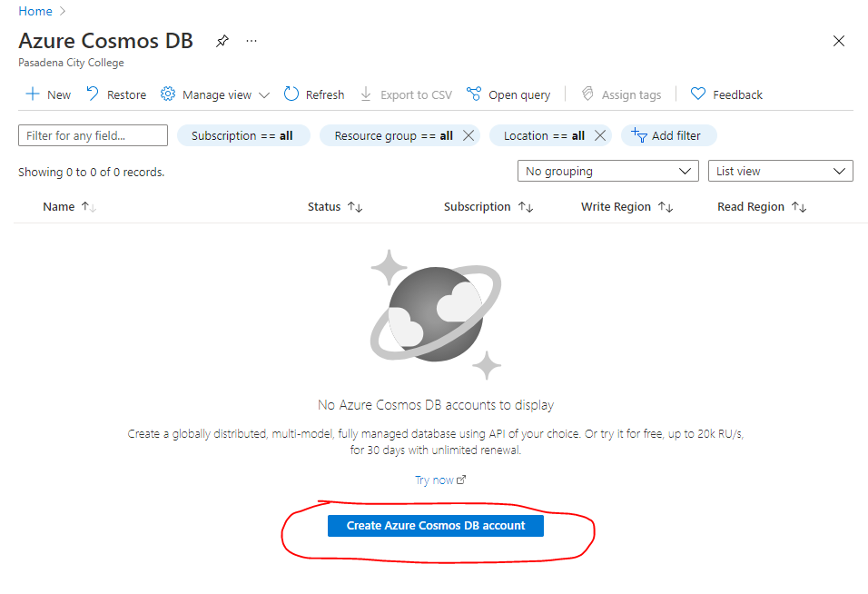
Task: Close the Azure Cosmos DB blade
Action: pyautogui.click(x=839, y=41)
